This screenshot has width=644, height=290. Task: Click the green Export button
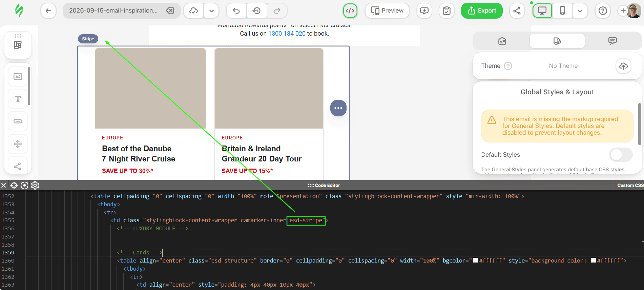click(482, 11)
